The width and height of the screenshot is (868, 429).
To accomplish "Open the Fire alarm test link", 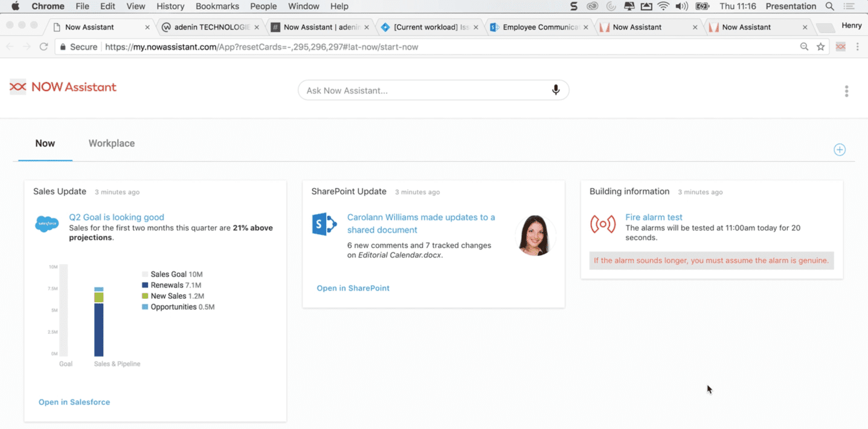I will click(x=654, y=217).
